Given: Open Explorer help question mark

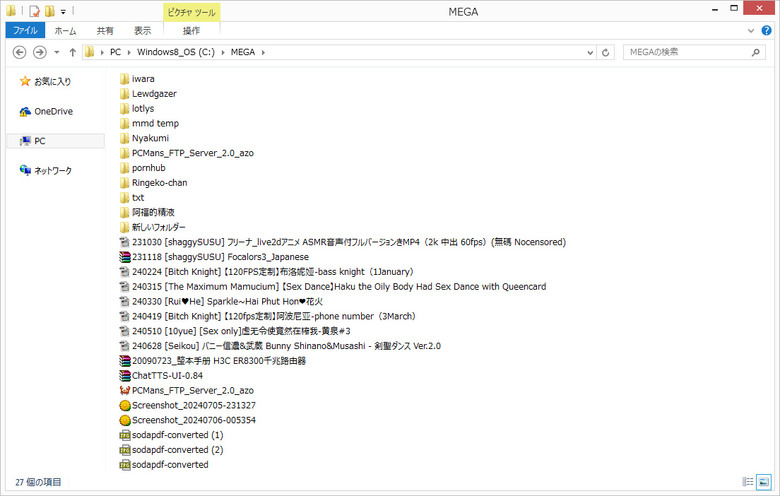Looking at the screenshot, I should click(x=767, y=30).
